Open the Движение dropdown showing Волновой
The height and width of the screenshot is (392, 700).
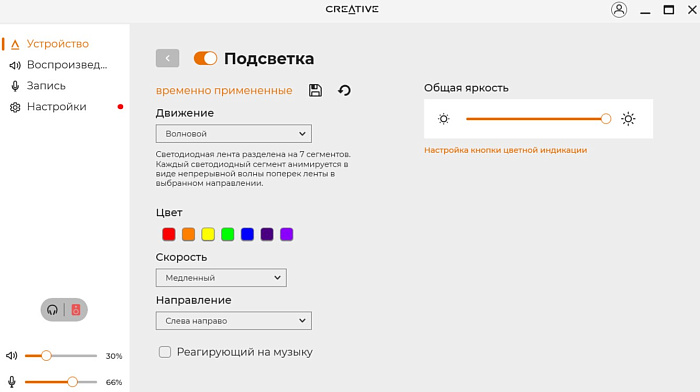coord(233,133)
